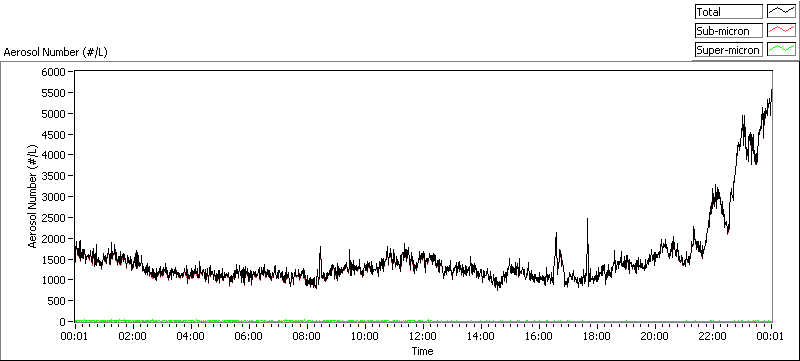Click the vertical Aerosol Number axis label
Screen dimensions: 800x361
tap(33, 197)
